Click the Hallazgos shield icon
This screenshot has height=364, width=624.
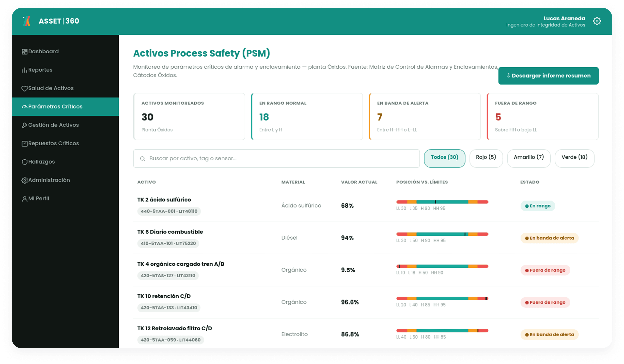coord(25,162)
